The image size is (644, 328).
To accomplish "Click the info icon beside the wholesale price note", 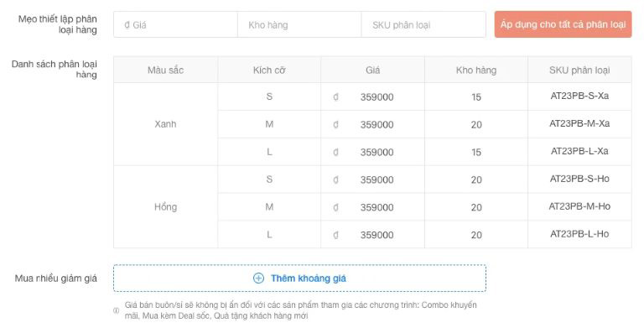I will pyautogui.click(x=117, y=310).
